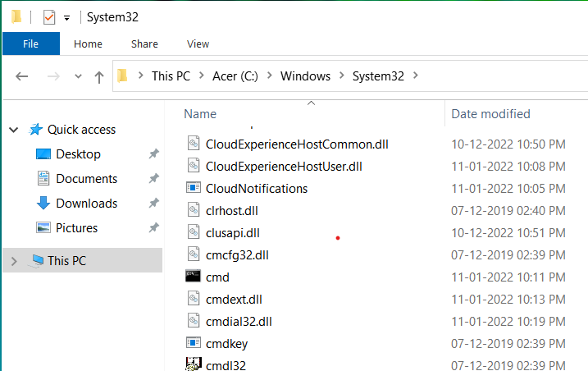The width and height of the screenshot is (588, 371).
Task: Select the cmdkey file name
Action: click(227, 344)
